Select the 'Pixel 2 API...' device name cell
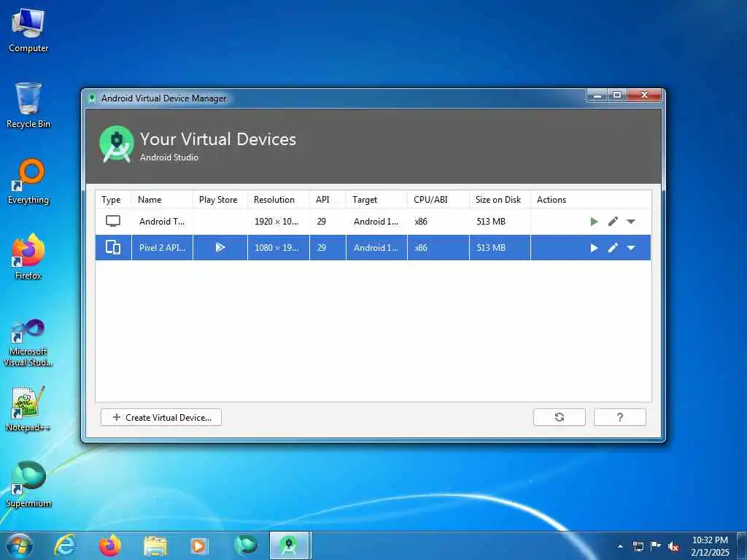This screenshot has height=560, width=747. pos(162,248)
